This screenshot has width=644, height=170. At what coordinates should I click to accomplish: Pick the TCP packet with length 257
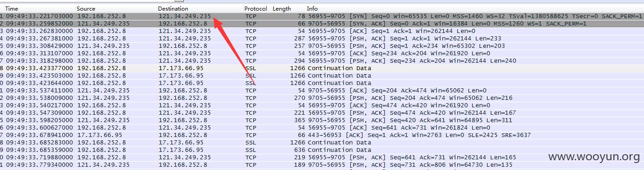[322, 46]
